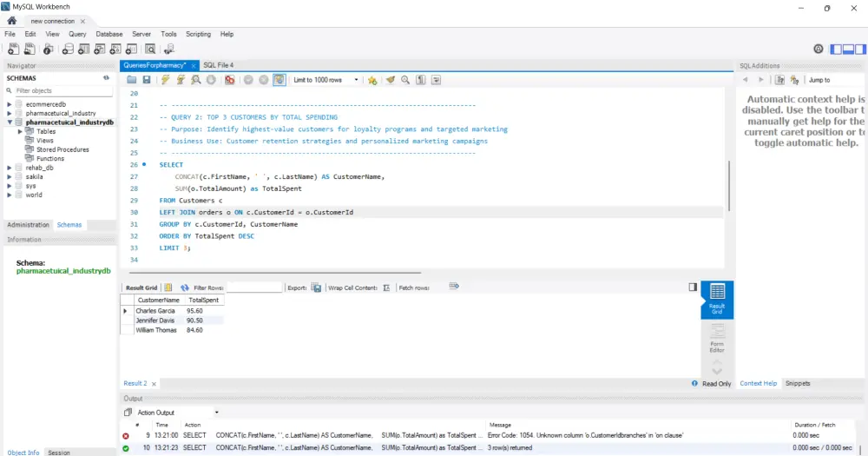Click the Filter objects search field
This screenshot has width=868, height=456.
[x=62, y=90]
